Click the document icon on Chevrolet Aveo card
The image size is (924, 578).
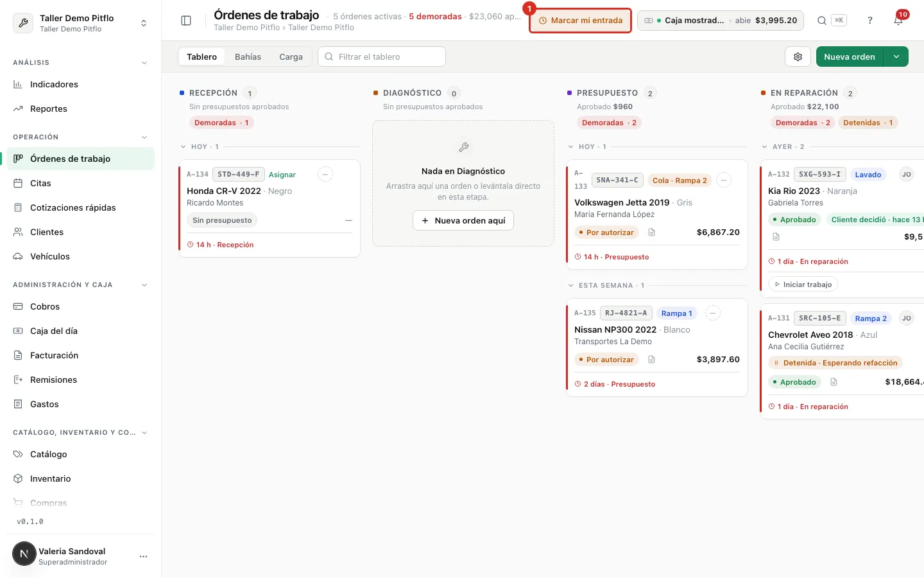(x=834, y=382)
